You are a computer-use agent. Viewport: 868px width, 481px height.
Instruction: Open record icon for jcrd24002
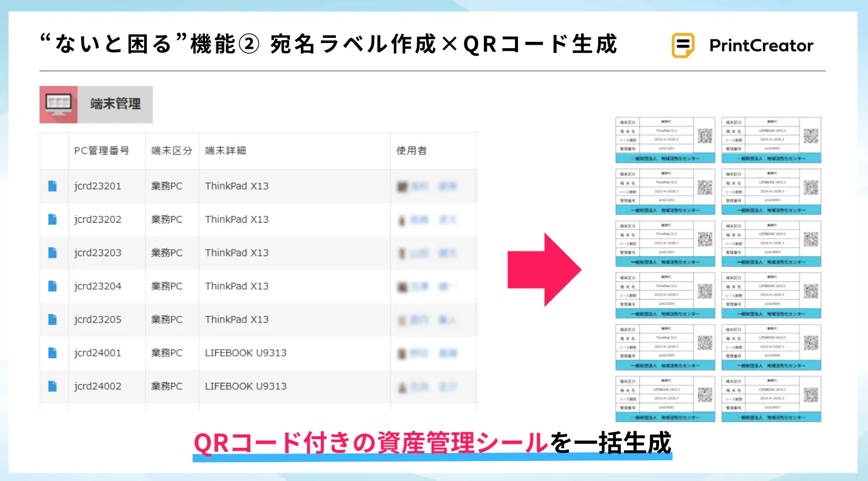click(52, 386)
